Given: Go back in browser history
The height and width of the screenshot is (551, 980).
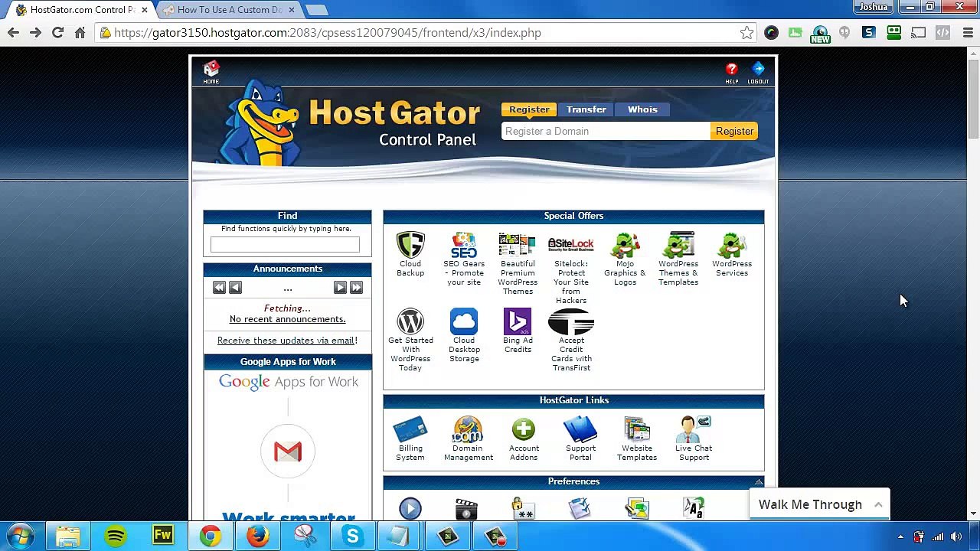Looking at the screenshot, I should tap(13, 33).
